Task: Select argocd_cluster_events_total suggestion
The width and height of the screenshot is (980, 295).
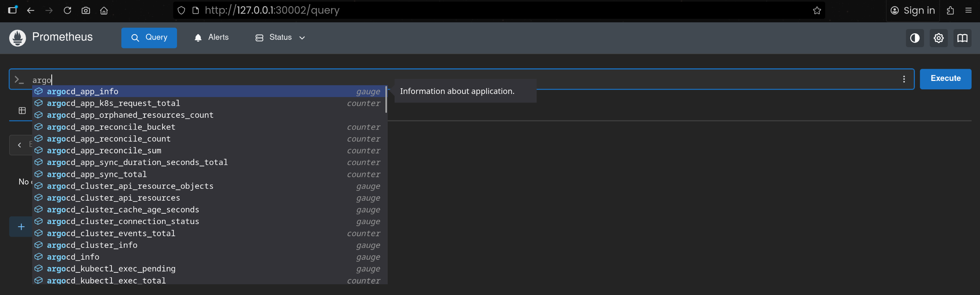Action: pos(210,233)
